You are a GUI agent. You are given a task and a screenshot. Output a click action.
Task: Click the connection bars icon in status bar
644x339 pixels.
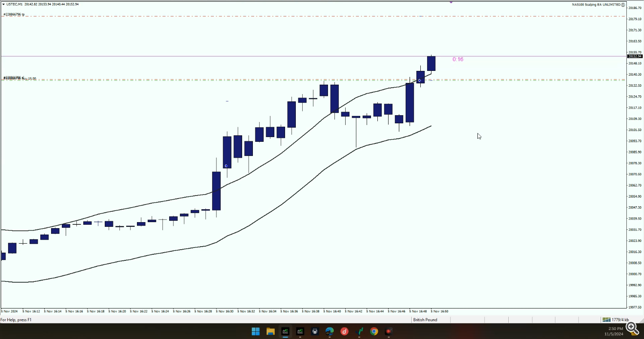tap(606, 320)
